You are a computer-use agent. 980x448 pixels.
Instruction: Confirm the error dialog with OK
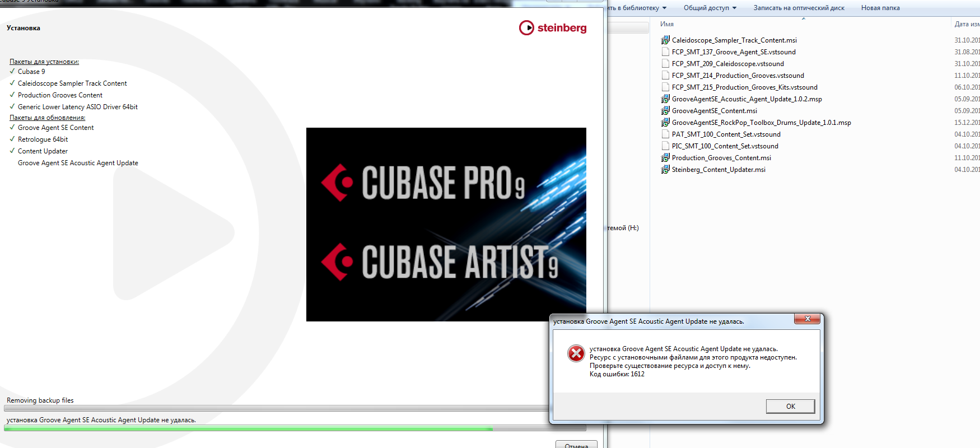[x=790, y=407]
